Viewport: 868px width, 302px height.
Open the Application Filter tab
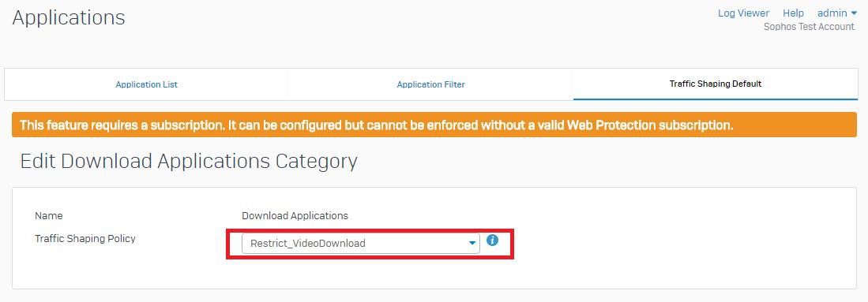click(x=430, y=84)
